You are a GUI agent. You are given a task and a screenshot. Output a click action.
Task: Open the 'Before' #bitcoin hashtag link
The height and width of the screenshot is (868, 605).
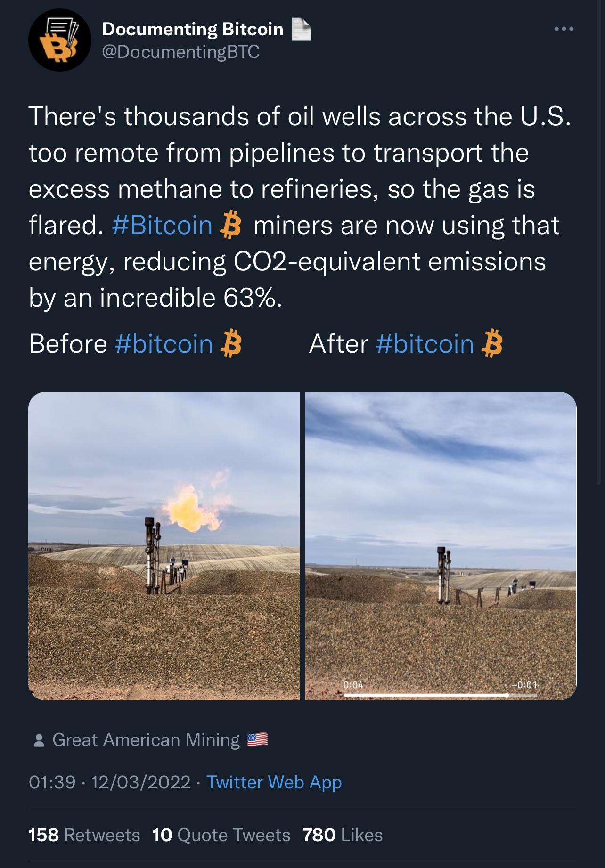(164, 344)
